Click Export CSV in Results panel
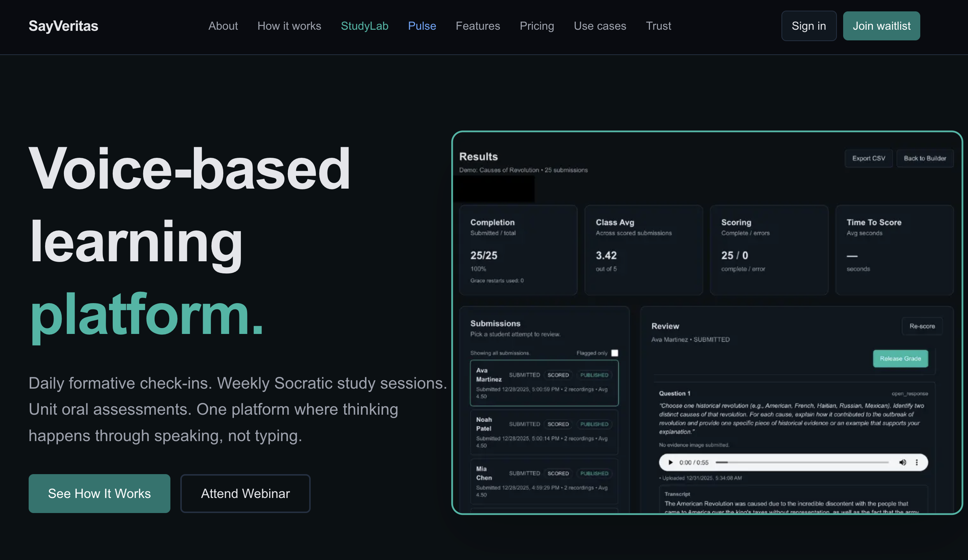 pos(868,158)
